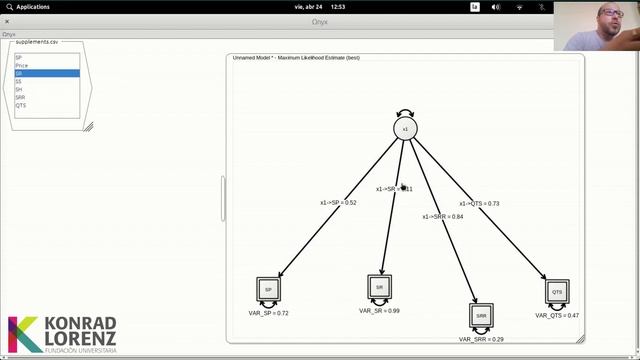Viewport: 640px width, 360px height.
Task: Select the QTS observed variable box
Action: click(557, 292)
